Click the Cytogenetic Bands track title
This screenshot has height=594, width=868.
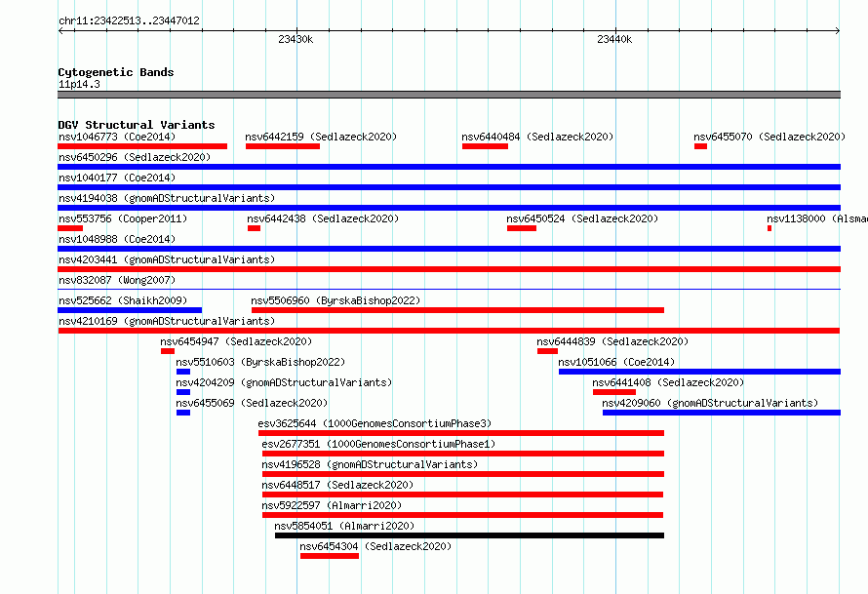(116, 72)
